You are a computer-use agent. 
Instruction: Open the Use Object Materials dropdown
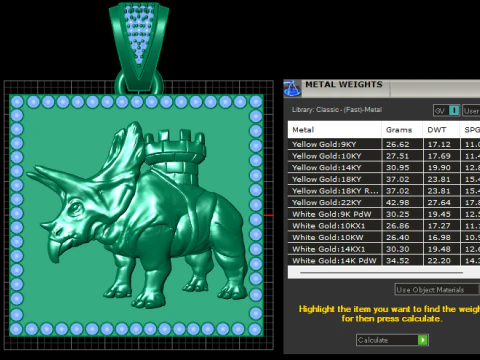pos(437,290)
